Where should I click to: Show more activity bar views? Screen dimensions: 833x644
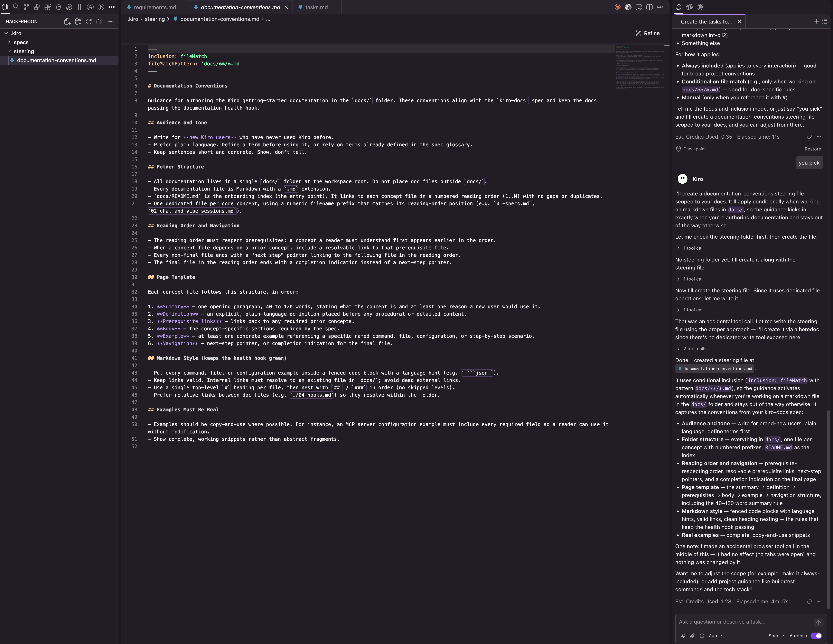pyautogui.click(x=112, y=7)
